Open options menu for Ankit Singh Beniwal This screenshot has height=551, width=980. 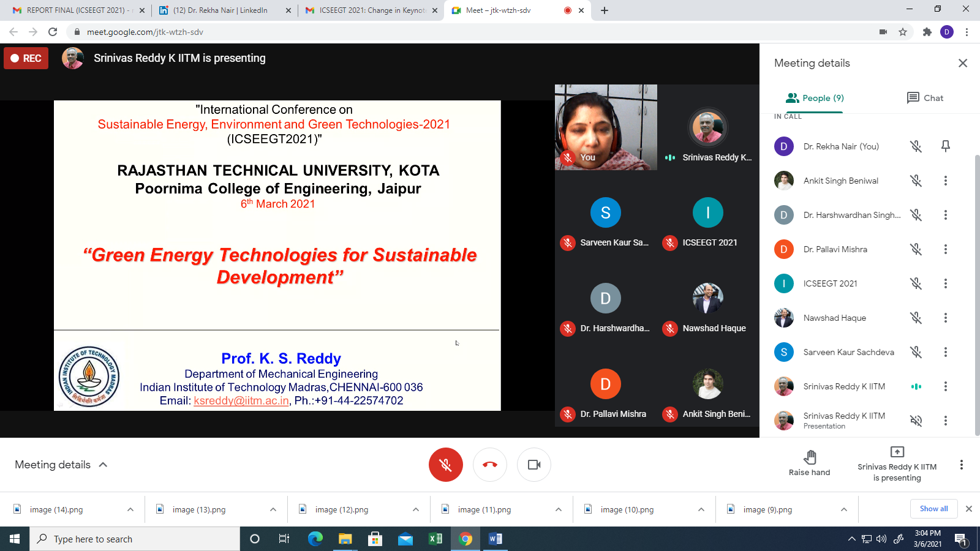(x=945, y=181)
